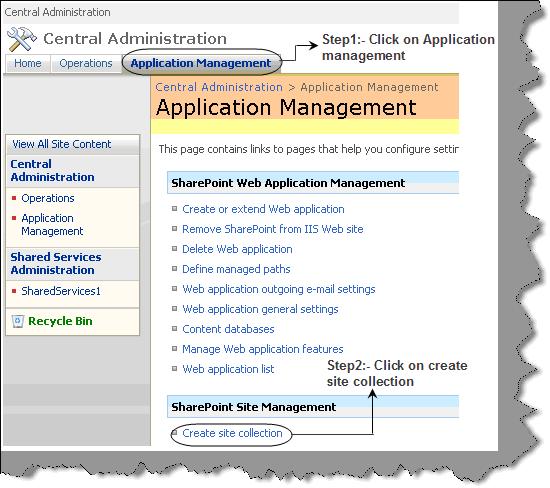The height and width of the screenshot is (488, 550).
Task: Open Web application list link
Action: click(x=228, y=369)
